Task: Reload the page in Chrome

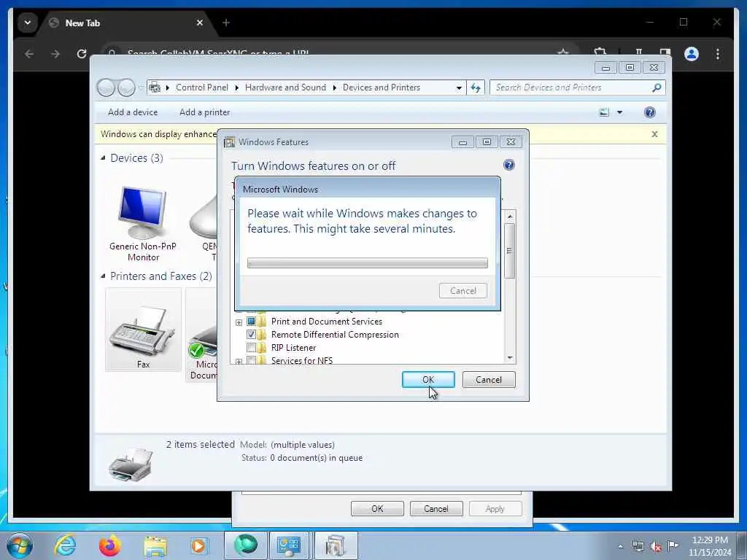Action: click(82, 54)
